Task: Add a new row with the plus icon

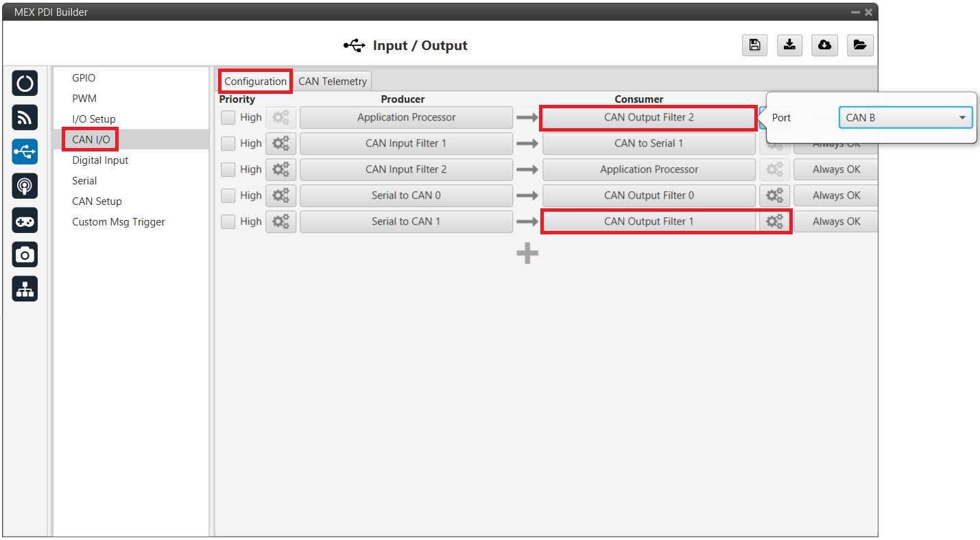Action: [527, 254]
